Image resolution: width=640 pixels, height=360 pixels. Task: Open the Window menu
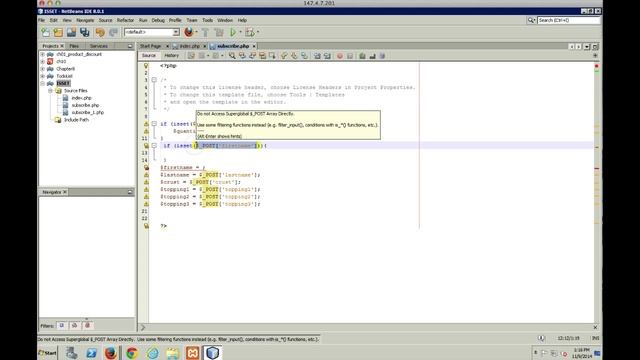pyautogui.click(x=225, y=20)
